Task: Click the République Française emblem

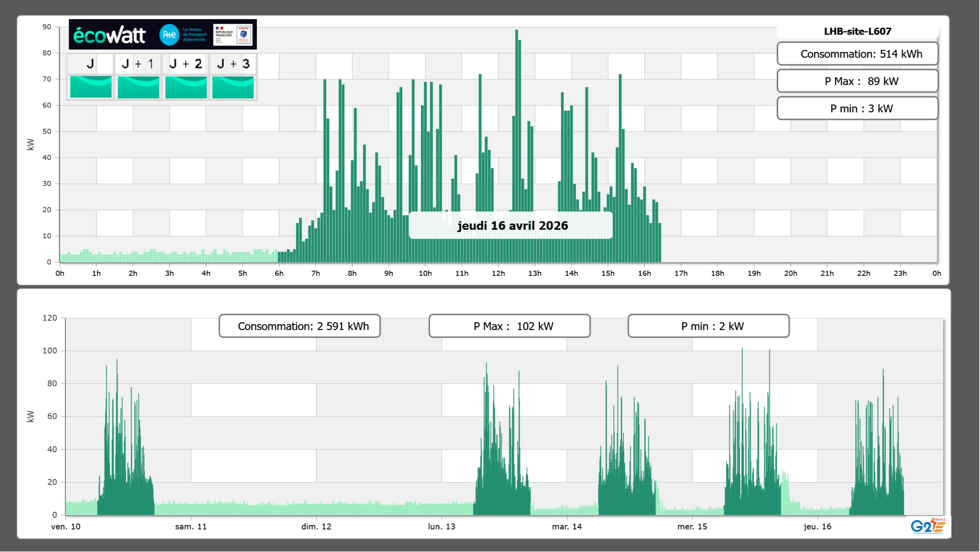Action: coord(224,35)
